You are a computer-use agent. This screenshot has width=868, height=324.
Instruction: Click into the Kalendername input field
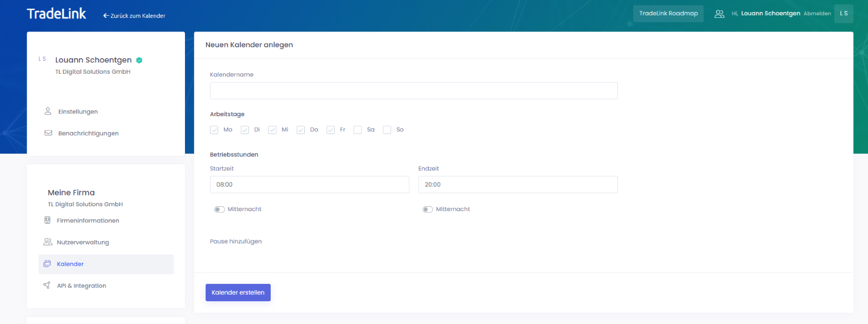tap(413, 91)
